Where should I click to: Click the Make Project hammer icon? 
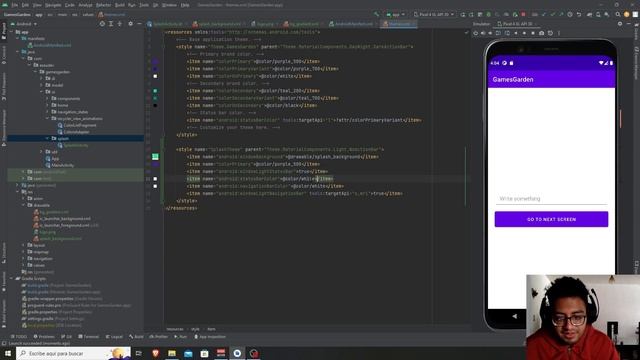pyautogui.click(x=376, y=14)
